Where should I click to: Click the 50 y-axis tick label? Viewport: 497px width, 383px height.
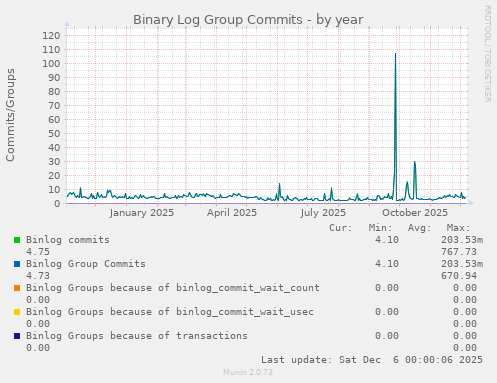click(x=54, y=134)
